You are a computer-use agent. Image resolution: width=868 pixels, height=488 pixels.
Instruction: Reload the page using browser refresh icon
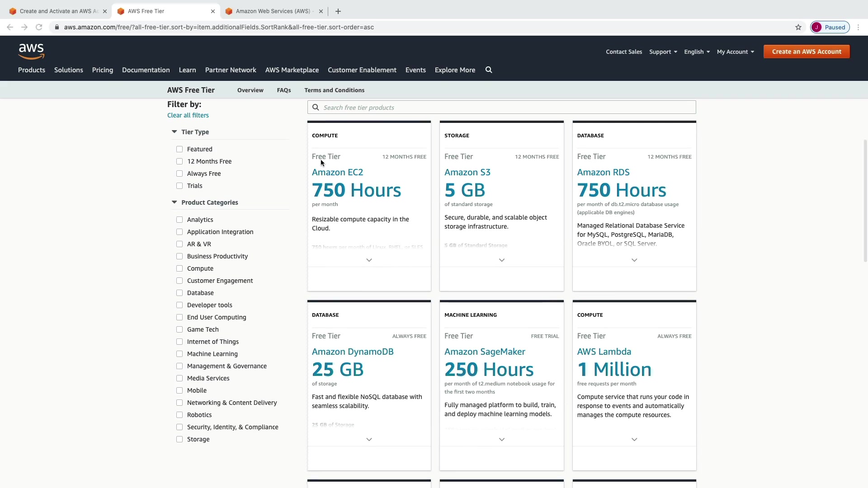point(39,27)
